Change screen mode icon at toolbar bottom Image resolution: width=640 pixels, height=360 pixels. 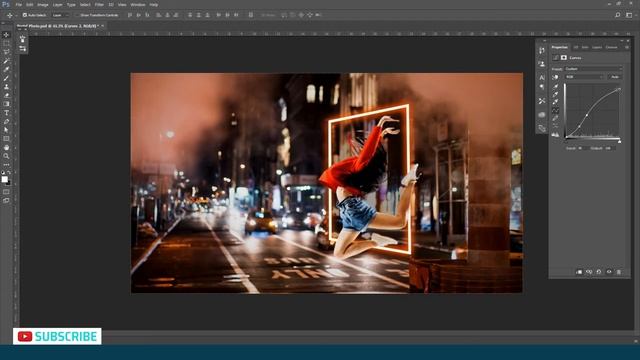[6, 200]
